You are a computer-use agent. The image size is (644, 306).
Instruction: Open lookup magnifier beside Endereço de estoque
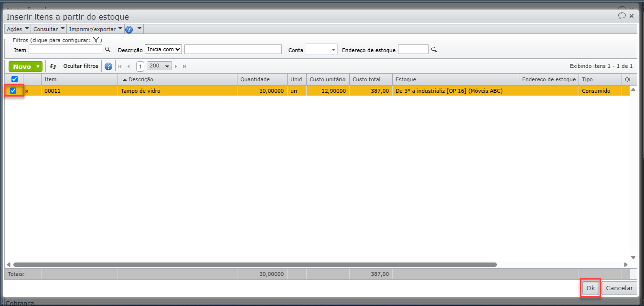[x=434, y=49]
